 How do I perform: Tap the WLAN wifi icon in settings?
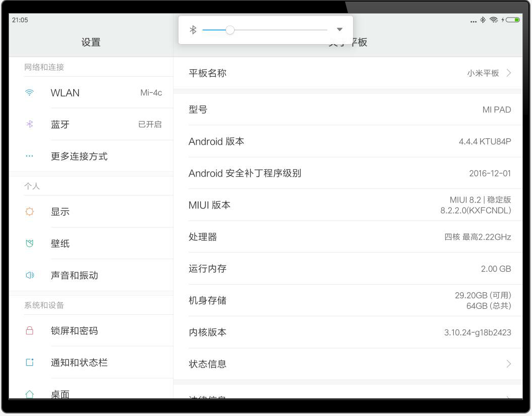[30, 93]
